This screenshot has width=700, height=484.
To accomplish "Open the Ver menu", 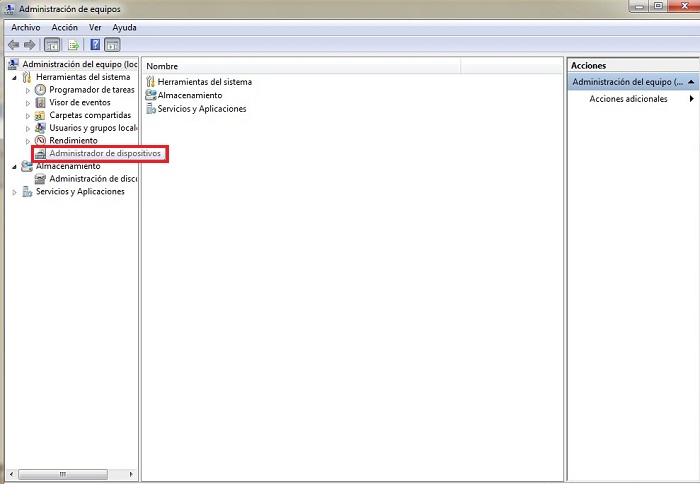I will (95, 28).
